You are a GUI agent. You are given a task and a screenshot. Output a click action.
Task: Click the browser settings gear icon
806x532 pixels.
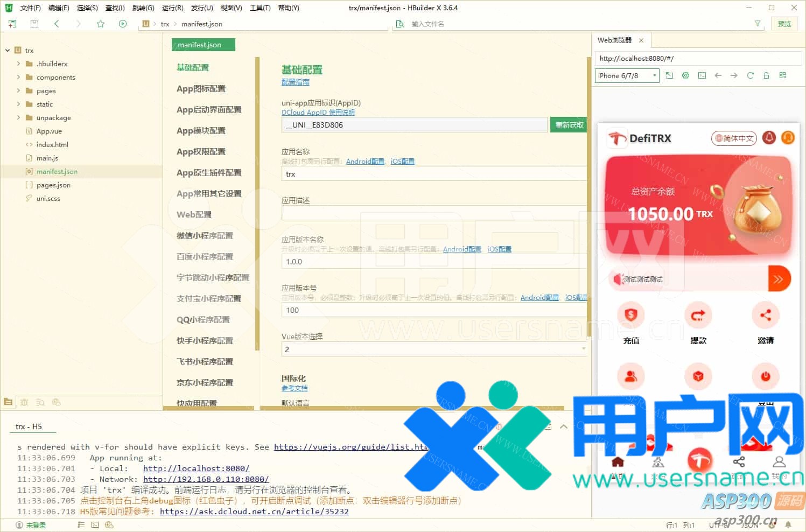point(685,75)
